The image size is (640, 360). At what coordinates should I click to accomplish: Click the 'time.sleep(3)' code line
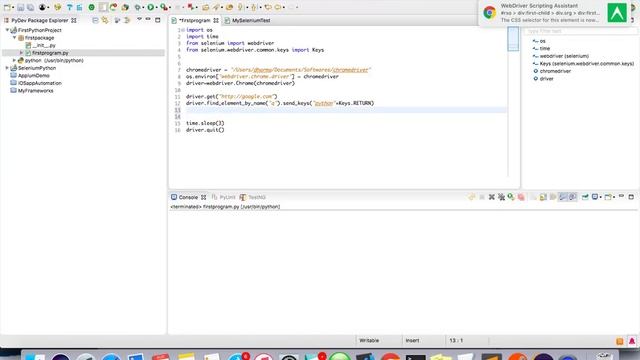(205, 123)
